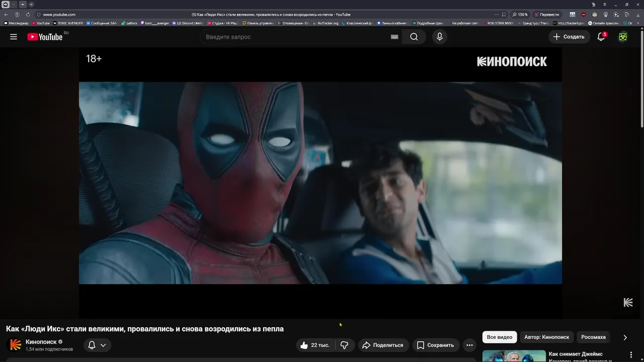This screenshot has width=644, height=362.
Task: Open the subscription notification bell dropdown
Action: coord(97,345)
